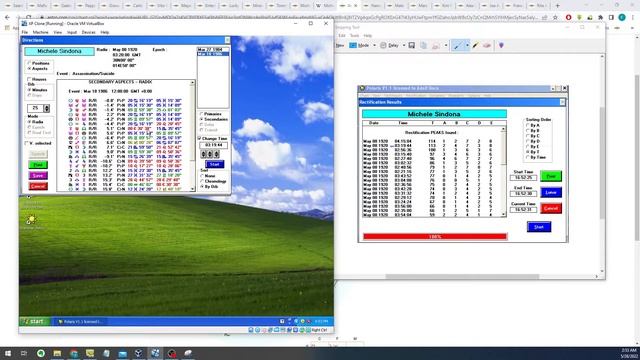Click the copy icon in Snipping Tool
Viewport: 640px width, 360px height.
(423, 46)
